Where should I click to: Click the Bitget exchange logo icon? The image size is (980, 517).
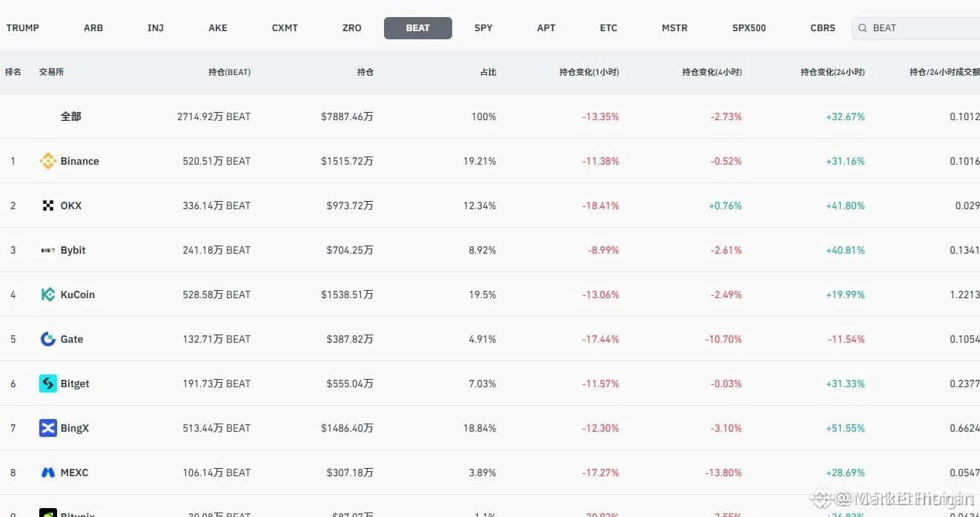(48, 383)
